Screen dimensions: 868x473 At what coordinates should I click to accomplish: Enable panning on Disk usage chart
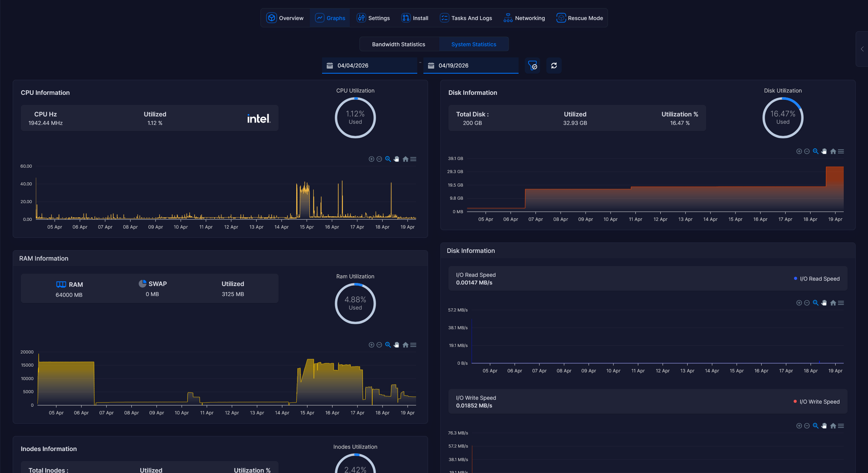[824, 151]
